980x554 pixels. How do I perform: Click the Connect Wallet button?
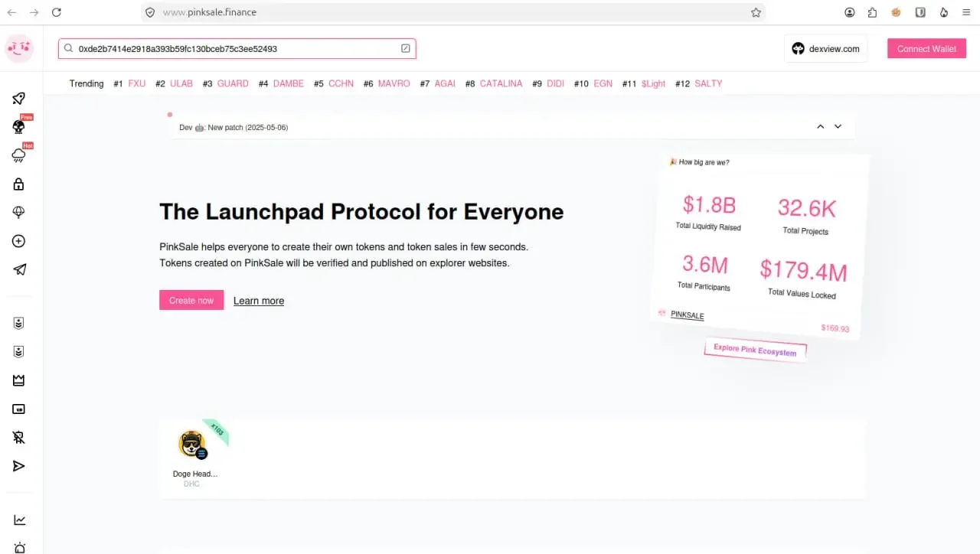pos(926,48)
